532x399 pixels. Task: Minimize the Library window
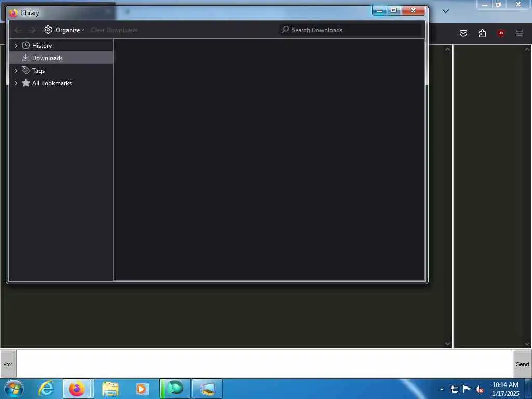(x=380, y=11)
